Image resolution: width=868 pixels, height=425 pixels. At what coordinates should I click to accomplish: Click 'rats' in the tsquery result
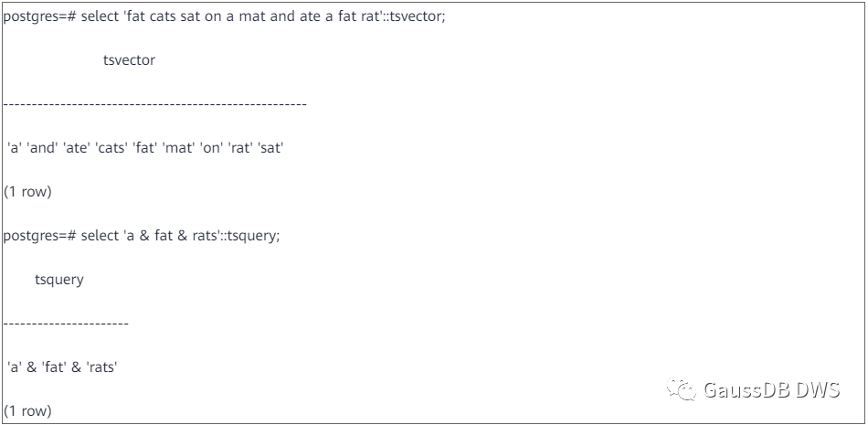(101, 367)
